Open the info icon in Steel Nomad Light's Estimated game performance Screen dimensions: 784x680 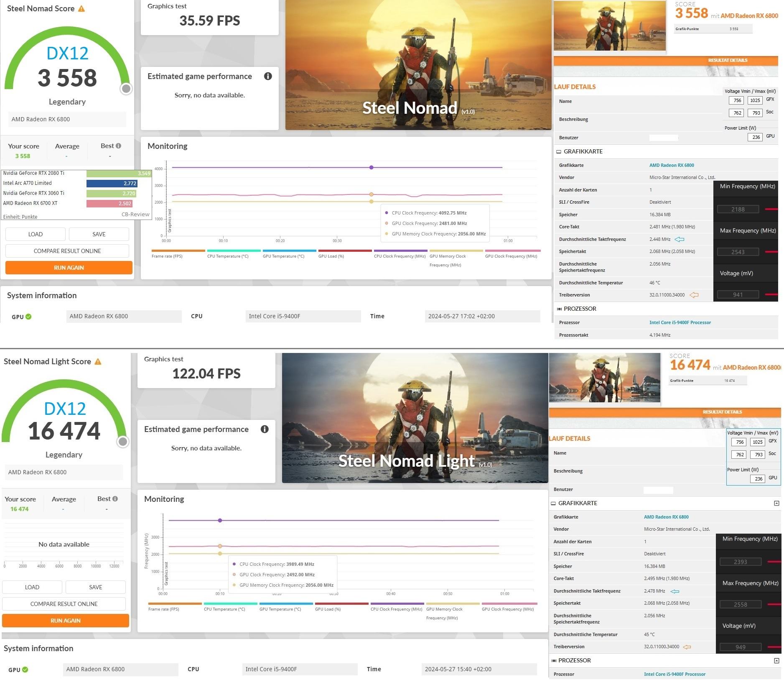point(265,429)
